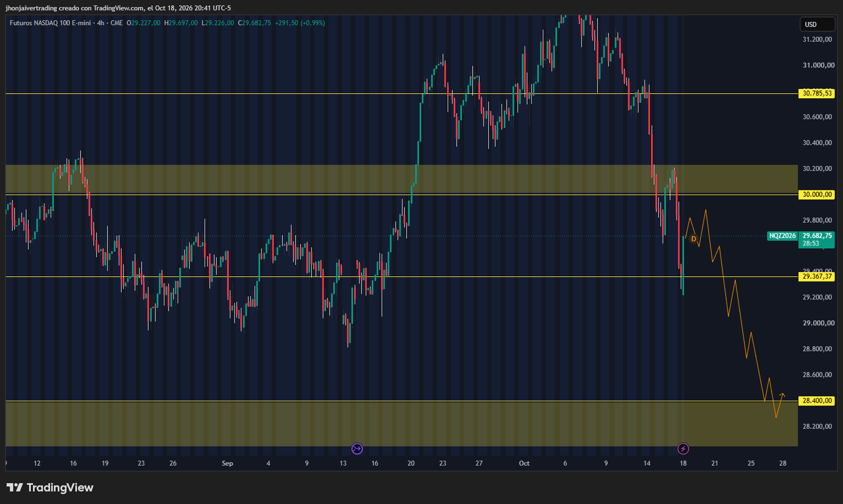Click the purple contract rollover icon near Sep 14
The width and height of the screenshot is (843, 504).
[357, 448]
